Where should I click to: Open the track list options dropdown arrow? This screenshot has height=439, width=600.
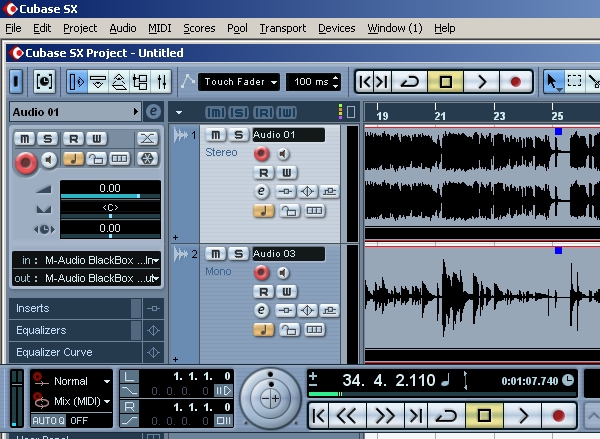(179, 113)
